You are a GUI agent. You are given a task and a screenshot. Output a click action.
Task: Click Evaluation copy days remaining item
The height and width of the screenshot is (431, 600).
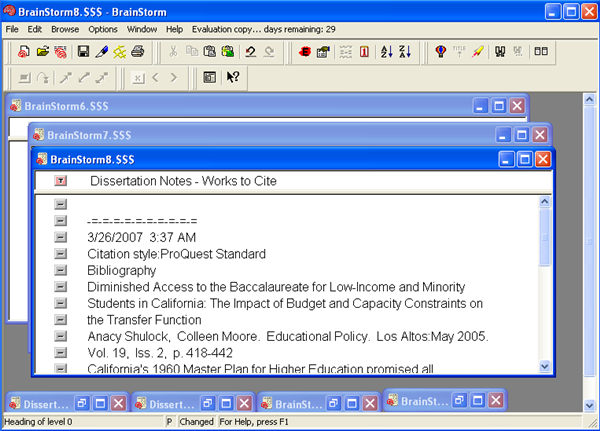coord(264,29)
